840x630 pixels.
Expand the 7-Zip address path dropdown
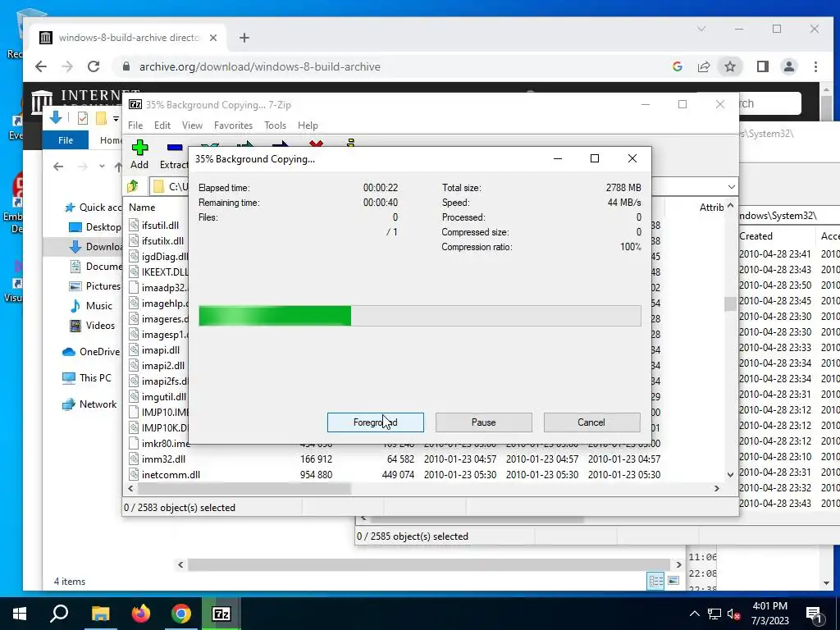point(731,186)
